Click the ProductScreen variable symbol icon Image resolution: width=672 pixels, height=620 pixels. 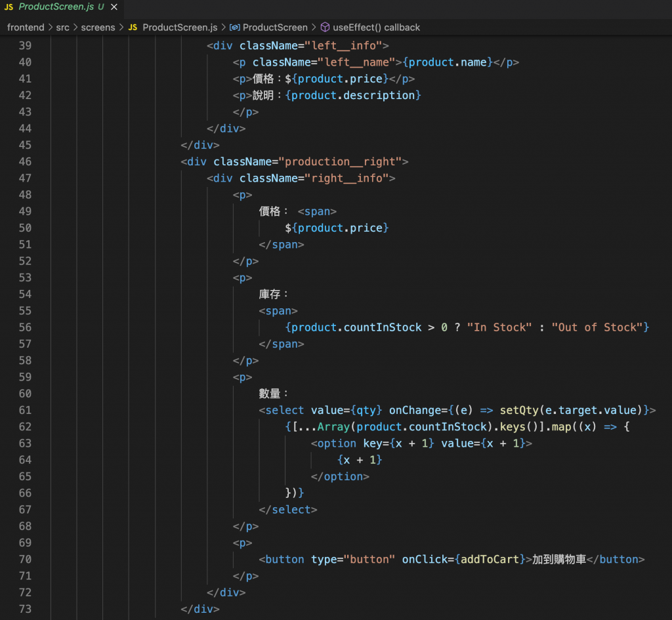pyautogui.click(x=234, y=28)
